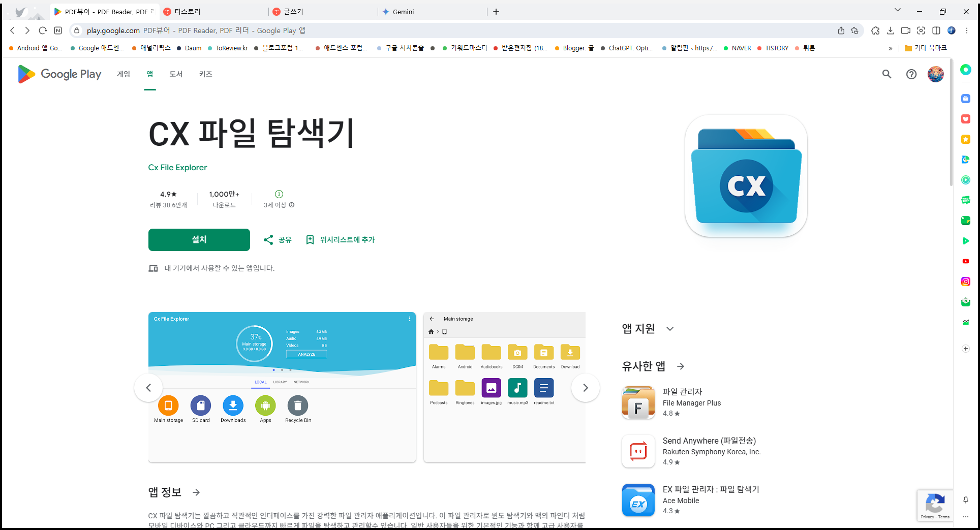
Task: Bookmark this page with the star icon
Action: click(x=854, y=30)
